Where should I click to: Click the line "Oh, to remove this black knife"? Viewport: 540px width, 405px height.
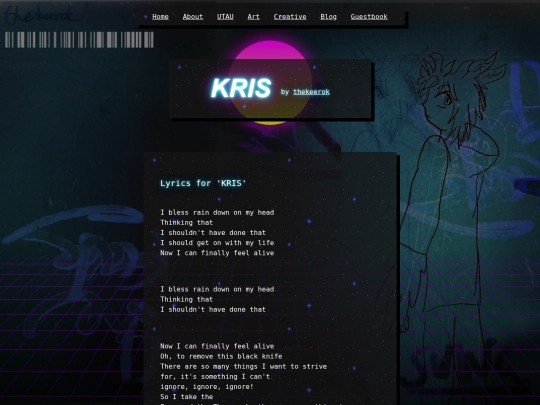221,356
